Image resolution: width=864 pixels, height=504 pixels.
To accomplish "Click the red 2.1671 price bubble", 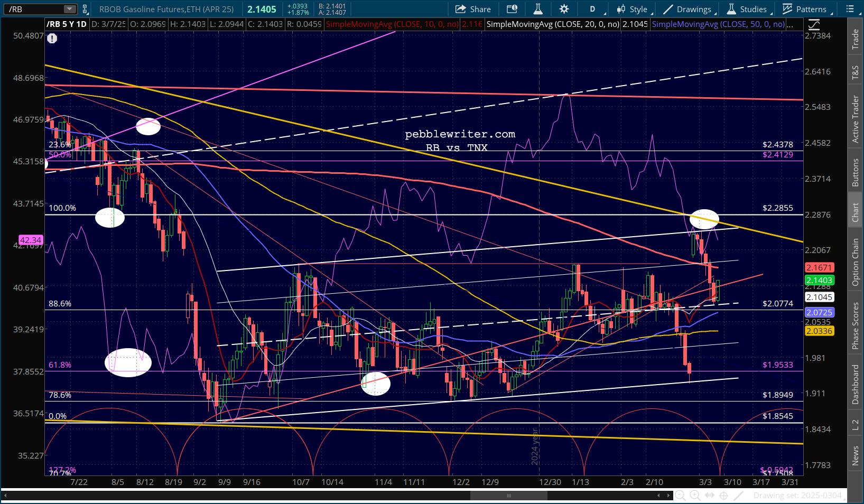I will pos(819,268).
